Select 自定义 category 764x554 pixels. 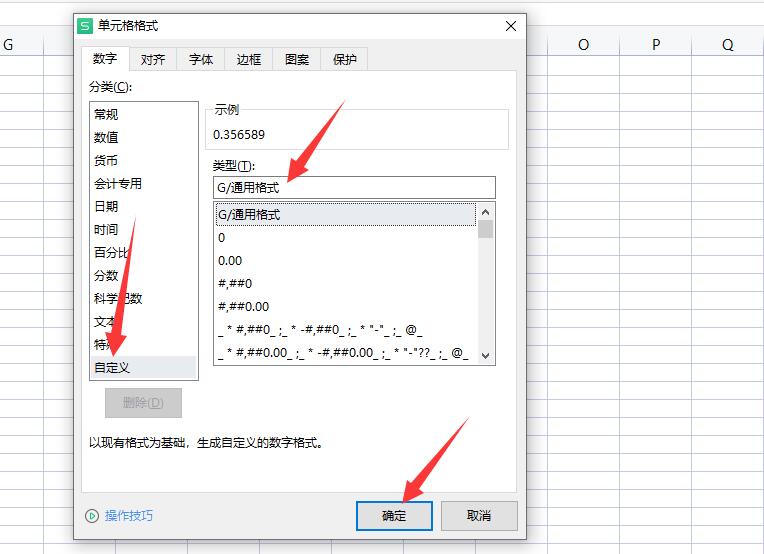click(x=112, y=368)
